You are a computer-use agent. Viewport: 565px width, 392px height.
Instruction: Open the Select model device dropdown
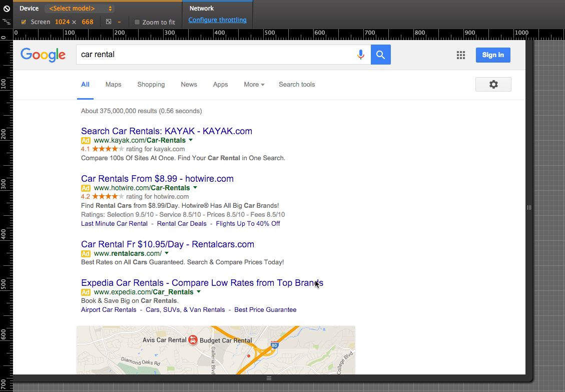click(80, 9)
